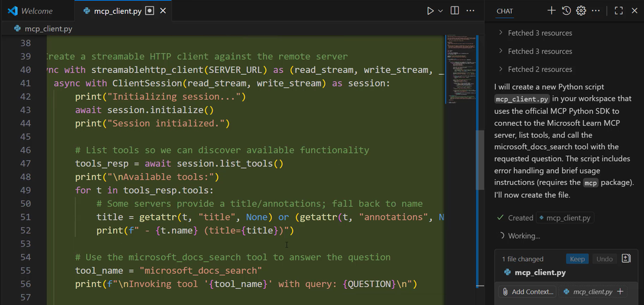644x305 pixels.
Task: Split the editor right
Action: (x=454, y=11)
